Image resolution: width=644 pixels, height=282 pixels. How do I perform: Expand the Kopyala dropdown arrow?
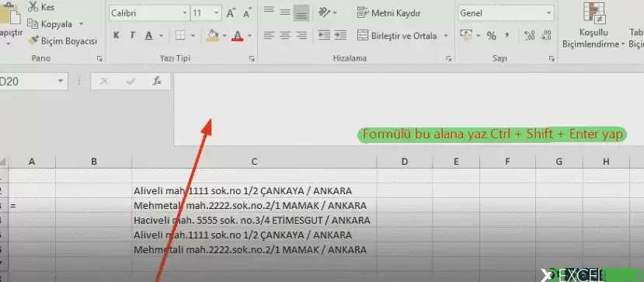pos(81,24)
